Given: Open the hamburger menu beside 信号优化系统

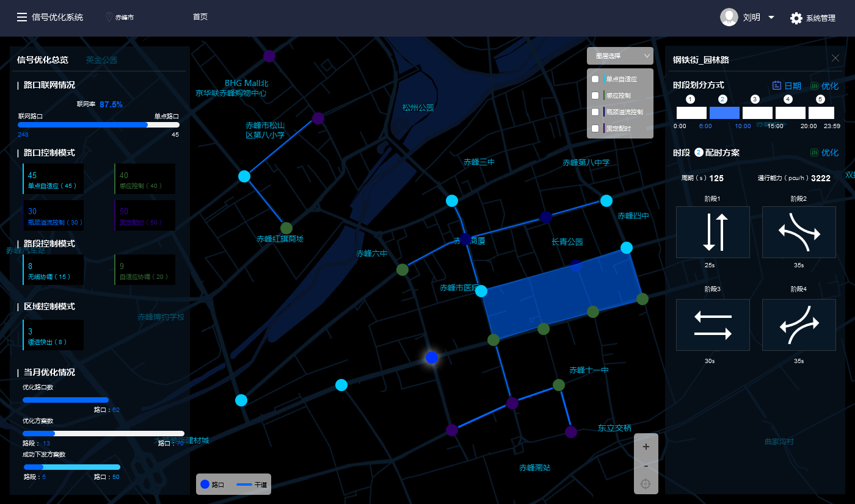Looking at the screenshot, I should (x=21, y=17).
